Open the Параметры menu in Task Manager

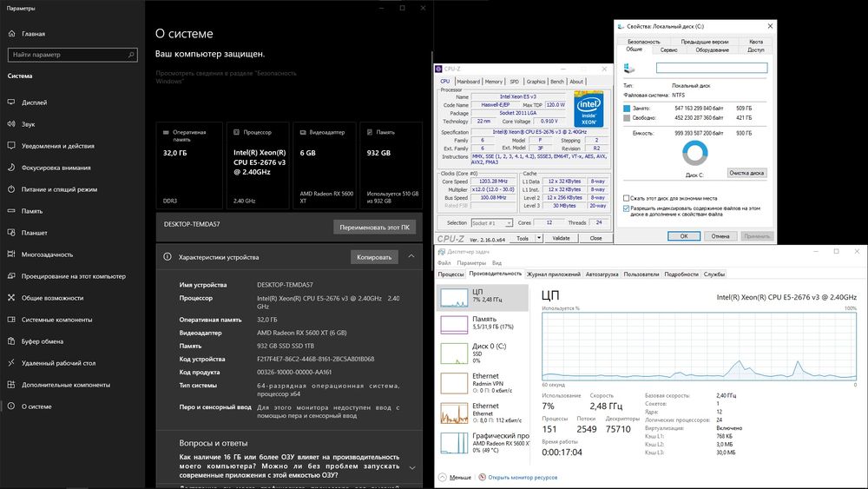471,263
